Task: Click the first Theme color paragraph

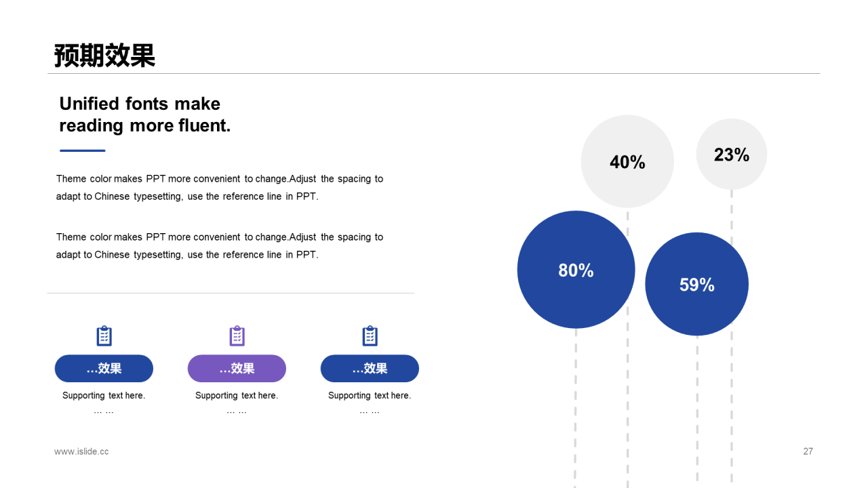Action: coord(220,188)
